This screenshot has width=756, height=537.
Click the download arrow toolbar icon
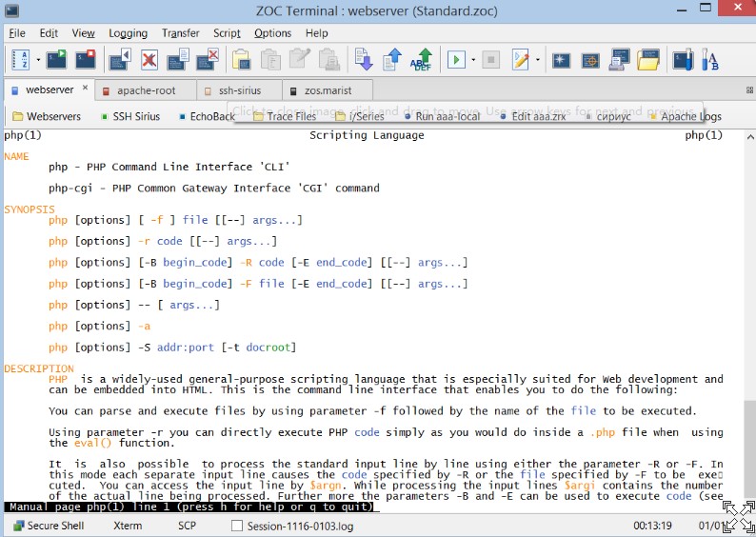pyautogui.click(x=364, y=60)
